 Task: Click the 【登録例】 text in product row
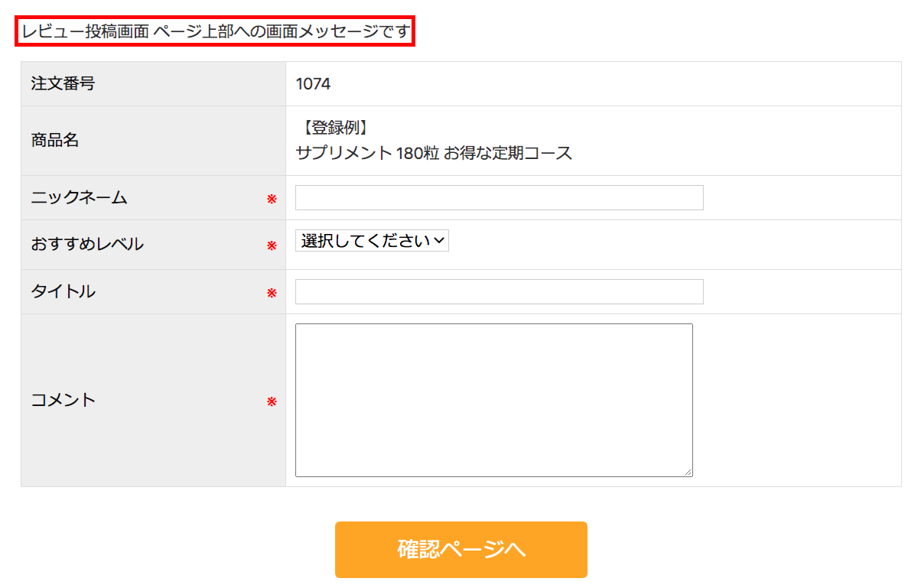tap(332, 128)
